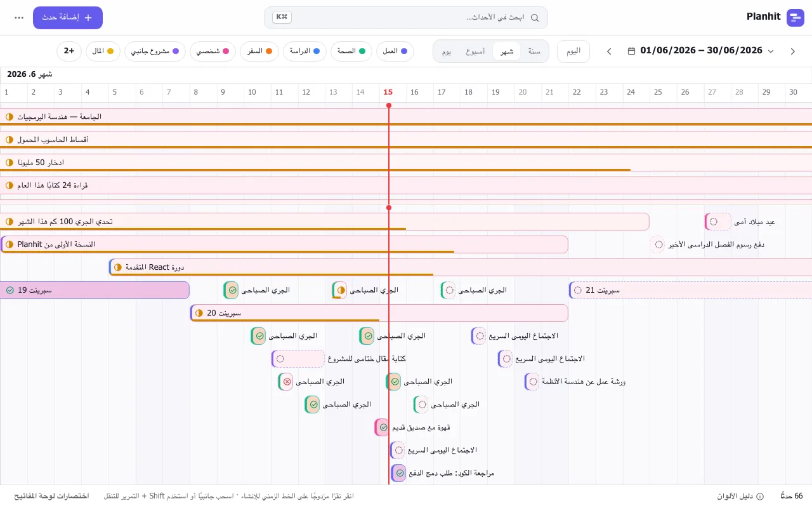Click check icon on قهوة مع صديق قديم
This screenshot has width=812, height=508.
pyautogui.click(x=383, y=427)
